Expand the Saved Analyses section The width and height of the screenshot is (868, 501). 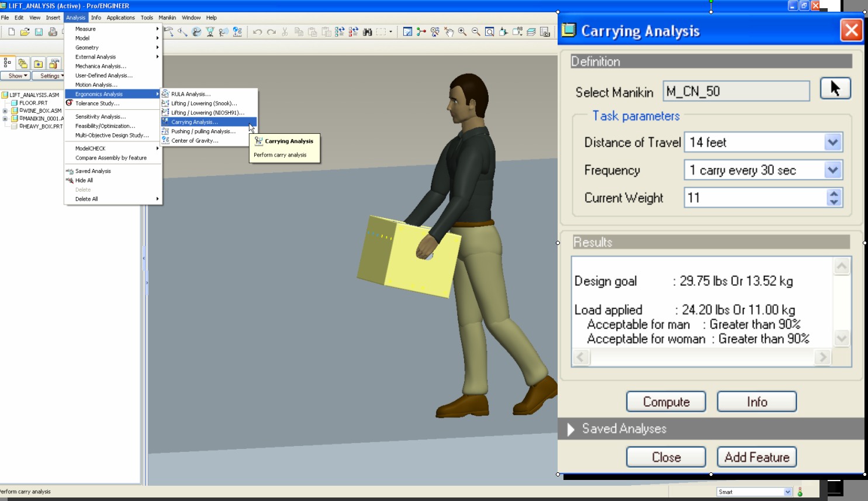[571, 429]
